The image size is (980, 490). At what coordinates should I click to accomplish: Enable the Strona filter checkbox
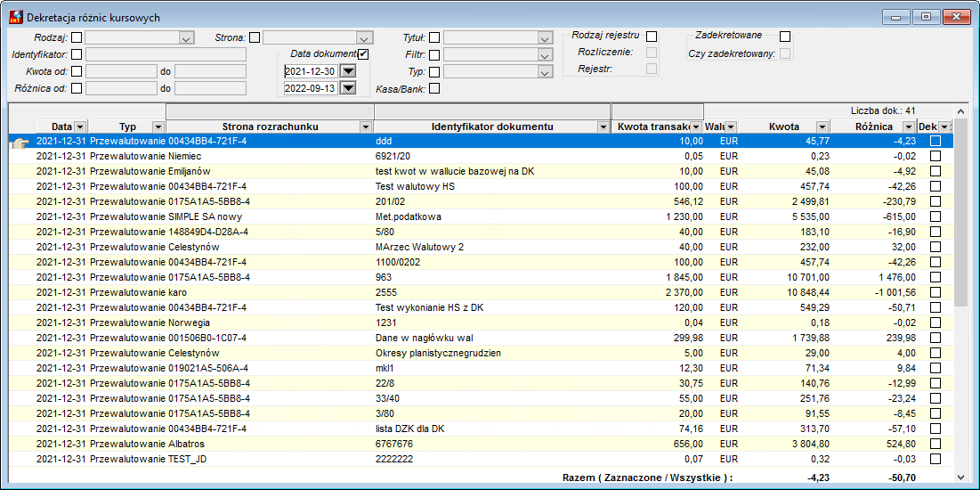click(255, 37)
